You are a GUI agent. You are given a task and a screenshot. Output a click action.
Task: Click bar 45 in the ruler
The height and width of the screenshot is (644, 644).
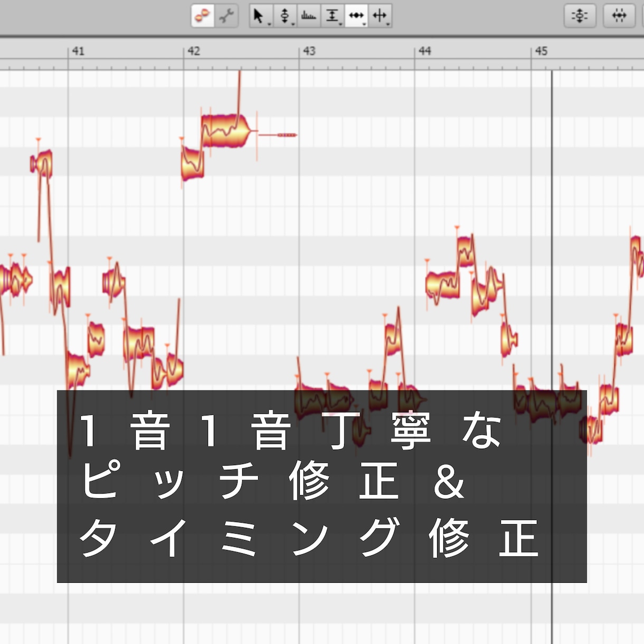[x=541, y=51]
